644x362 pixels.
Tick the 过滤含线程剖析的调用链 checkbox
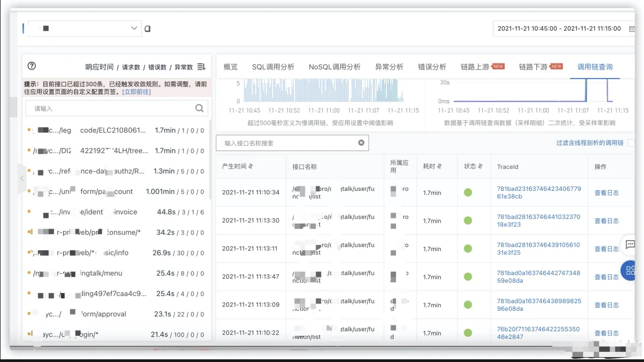[631, 143]
